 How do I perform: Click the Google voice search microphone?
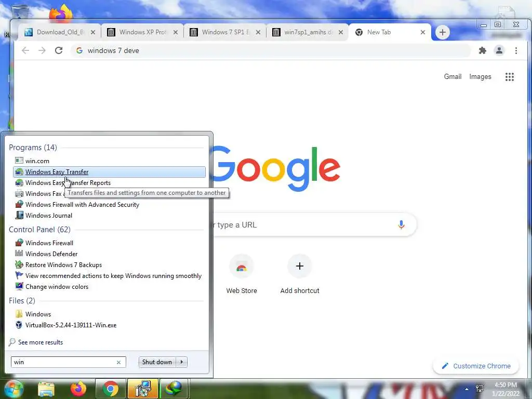(x=401, y=224)
